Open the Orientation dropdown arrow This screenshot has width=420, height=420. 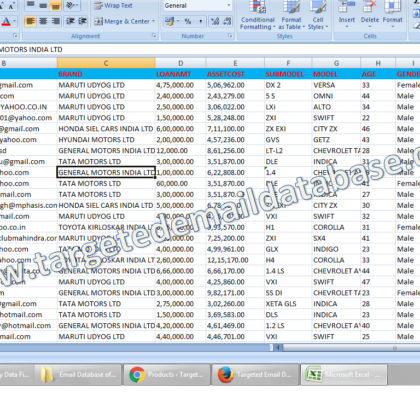tap(77, 5)
